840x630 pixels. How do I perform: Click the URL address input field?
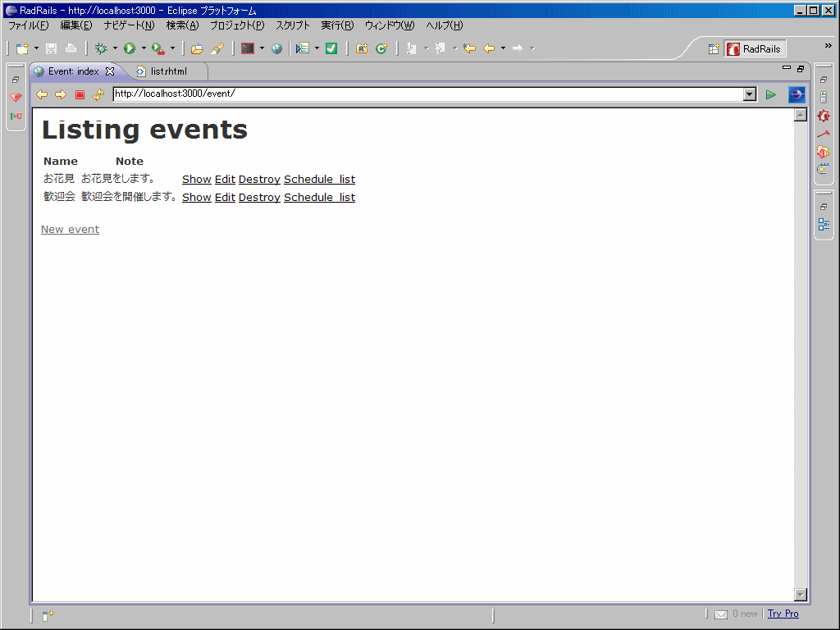pos(428,95)
